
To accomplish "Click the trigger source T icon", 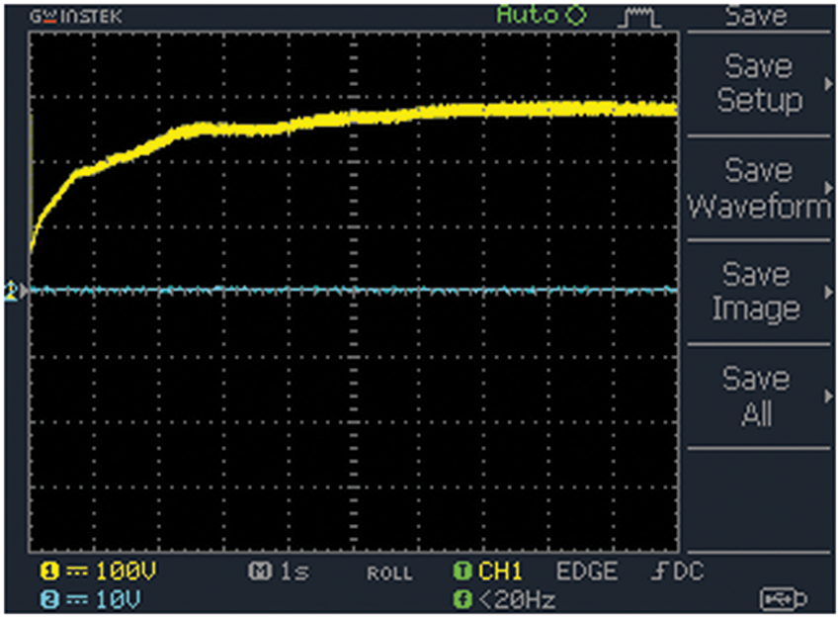I will 462,572.
